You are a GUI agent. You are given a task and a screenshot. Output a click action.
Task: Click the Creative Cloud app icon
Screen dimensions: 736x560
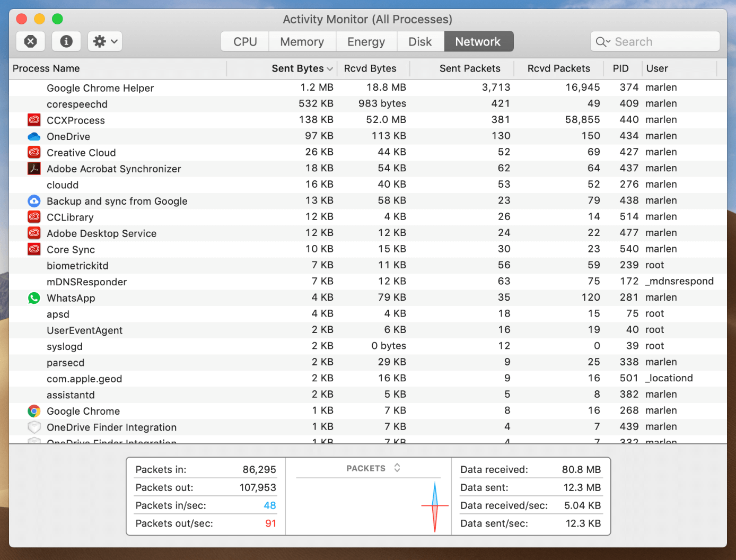pos(33,152)
